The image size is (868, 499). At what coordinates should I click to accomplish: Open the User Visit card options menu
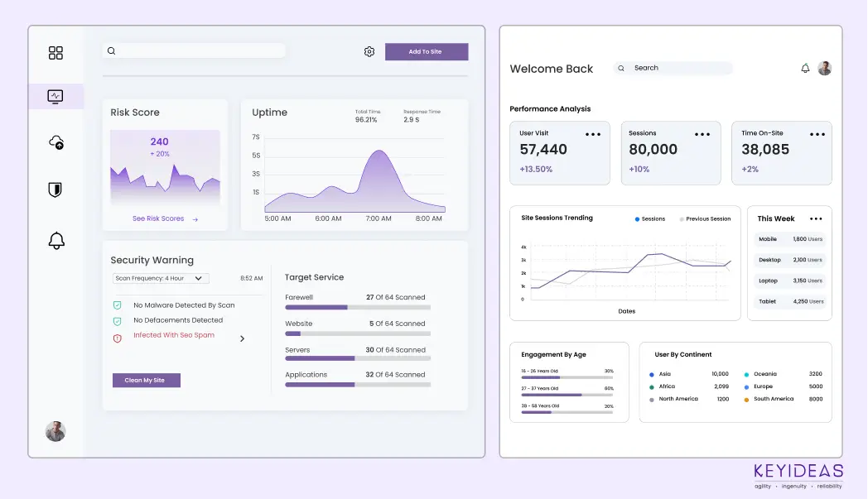(593, 134)
